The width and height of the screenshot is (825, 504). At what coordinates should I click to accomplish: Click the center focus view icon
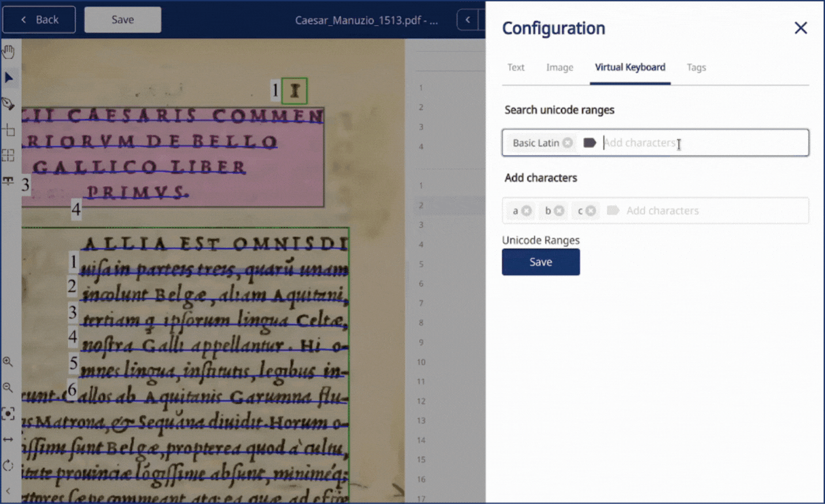8,414
